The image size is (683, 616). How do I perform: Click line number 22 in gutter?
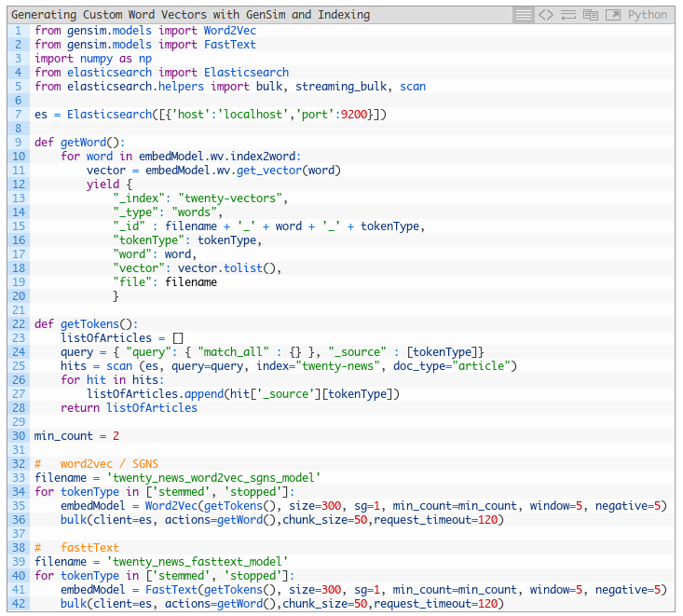tap(18, 324)
